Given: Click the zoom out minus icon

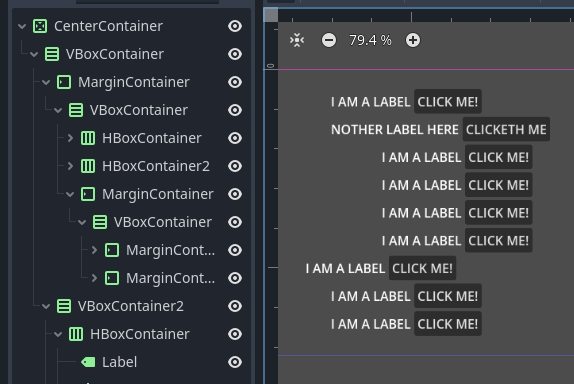Looking at the screenshot, I should pyautogui.click(x=329, y=40).
